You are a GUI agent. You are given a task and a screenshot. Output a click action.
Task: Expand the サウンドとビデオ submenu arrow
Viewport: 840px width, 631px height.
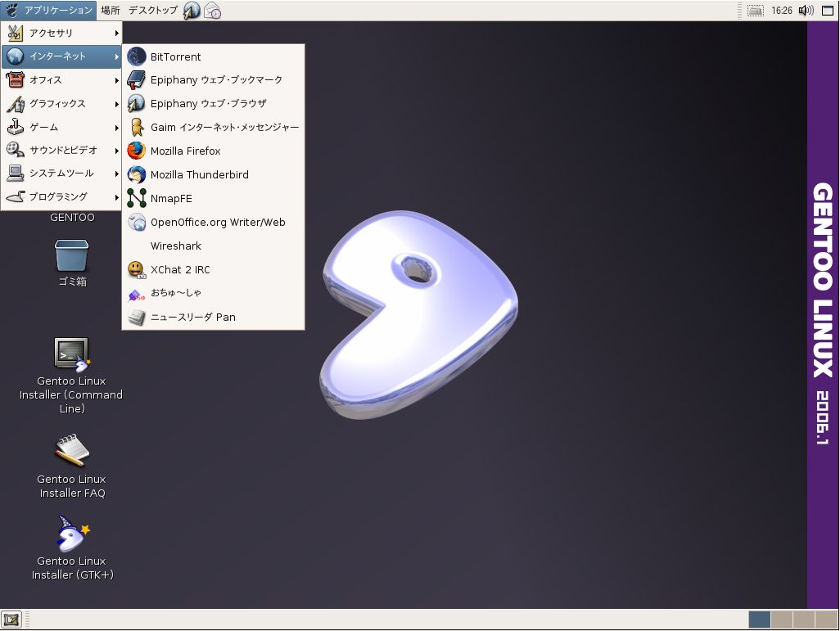click(x=116, y=151)
